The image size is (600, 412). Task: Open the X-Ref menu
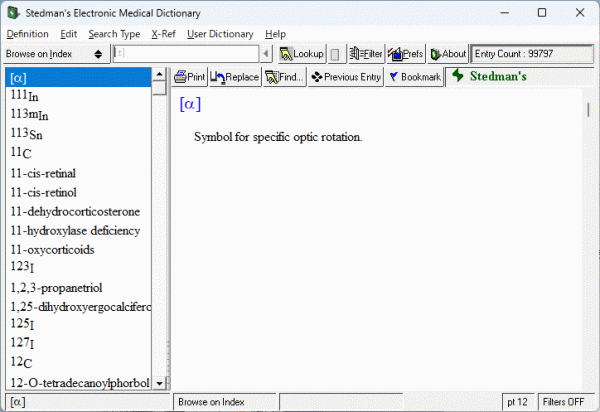pyautogui.click(x=163, y=34)
